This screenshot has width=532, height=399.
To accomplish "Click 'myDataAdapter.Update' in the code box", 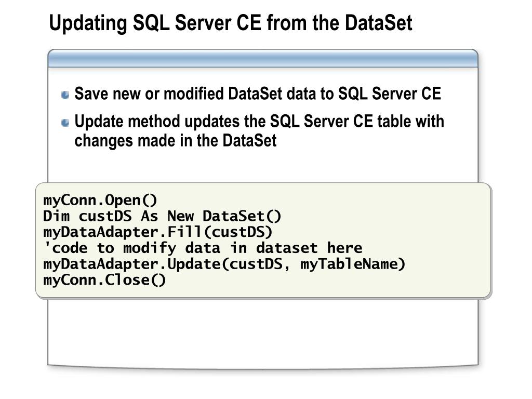I will pos(132,264).
